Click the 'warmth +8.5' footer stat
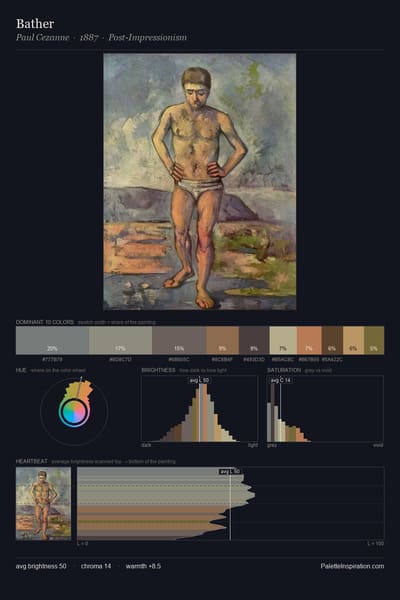 pyautogui.click(x=143, y=566)
